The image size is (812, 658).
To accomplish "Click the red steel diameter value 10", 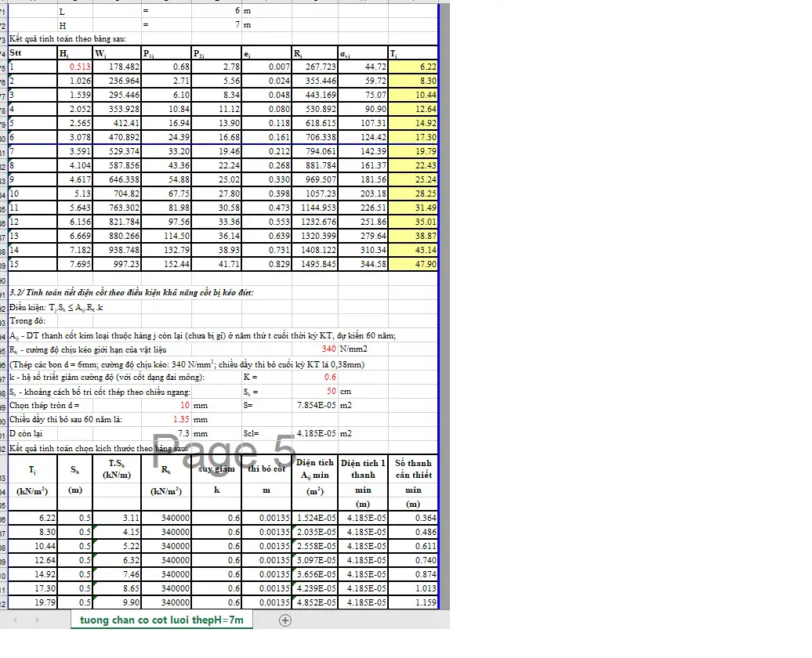I will pyautogui.click(x=166, y=405).
